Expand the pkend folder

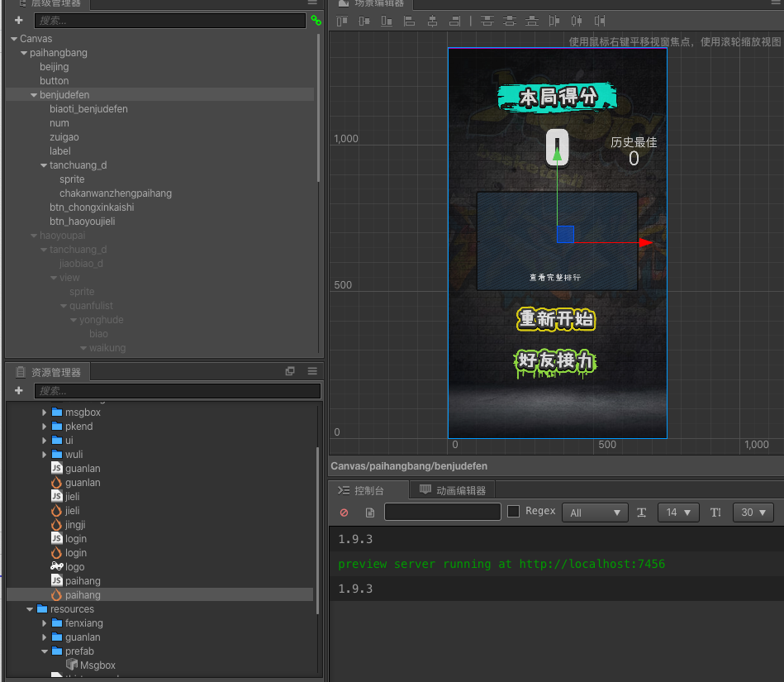[44, 427]
